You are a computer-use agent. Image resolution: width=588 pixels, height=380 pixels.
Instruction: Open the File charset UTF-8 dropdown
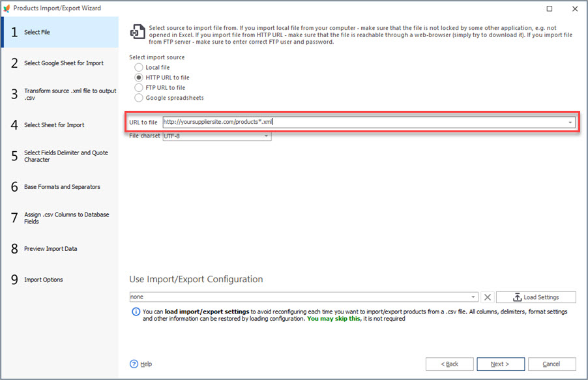coord(266,136)
